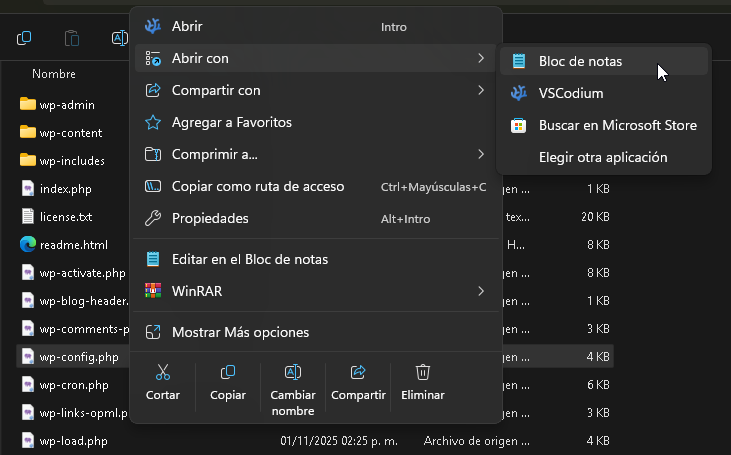
Task: Choose Buscar en Microsoft Store
Action: tap(604, 125)
